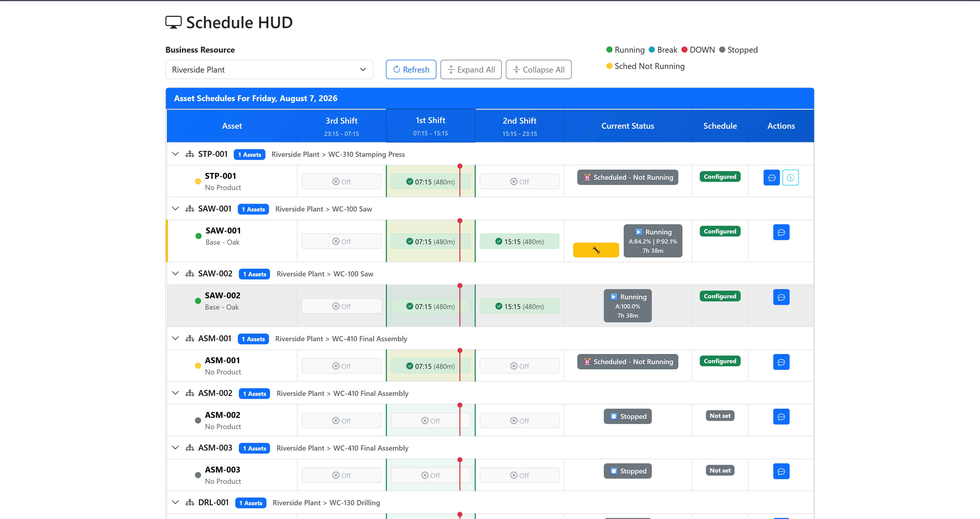Viewport: 980px width, 519px height.
Task: Open comment action for ASM-003 row
Action: 781,471
